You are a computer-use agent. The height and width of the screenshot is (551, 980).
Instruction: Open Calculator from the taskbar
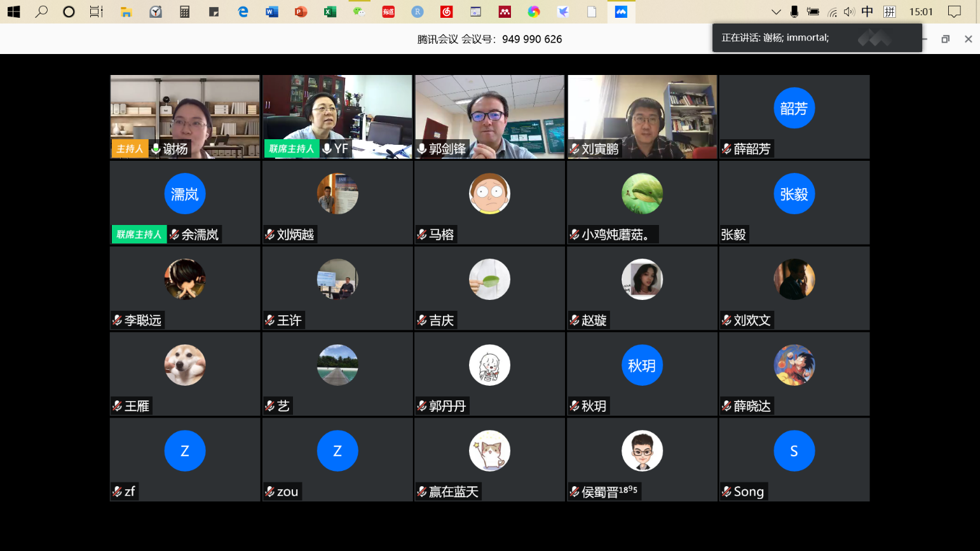(185, 11)
